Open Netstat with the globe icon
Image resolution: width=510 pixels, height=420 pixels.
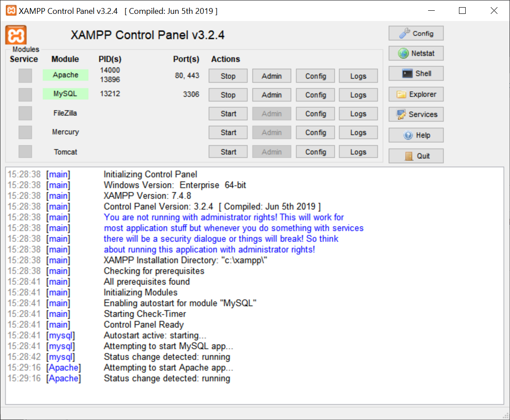point(416,54)
